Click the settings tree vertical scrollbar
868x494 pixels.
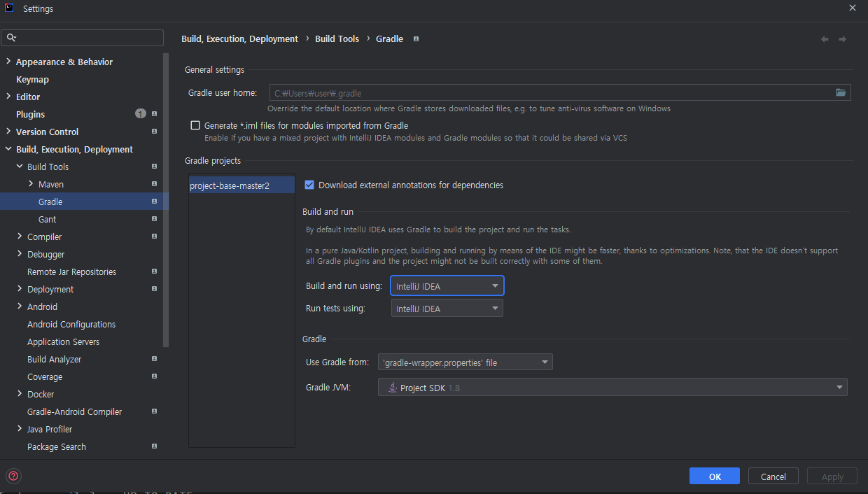click(166, 199)
